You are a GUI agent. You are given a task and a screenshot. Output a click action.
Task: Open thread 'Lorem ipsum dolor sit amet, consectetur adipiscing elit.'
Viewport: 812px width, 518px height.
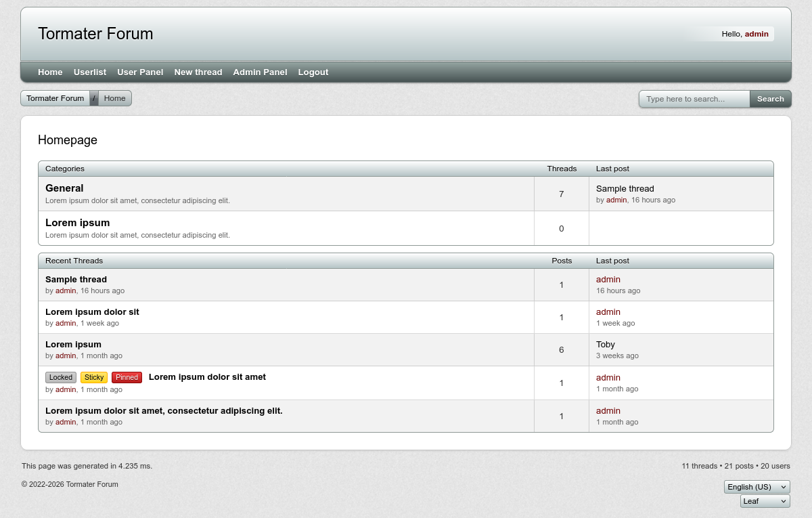pyautogui.click(x=164, y=411)
